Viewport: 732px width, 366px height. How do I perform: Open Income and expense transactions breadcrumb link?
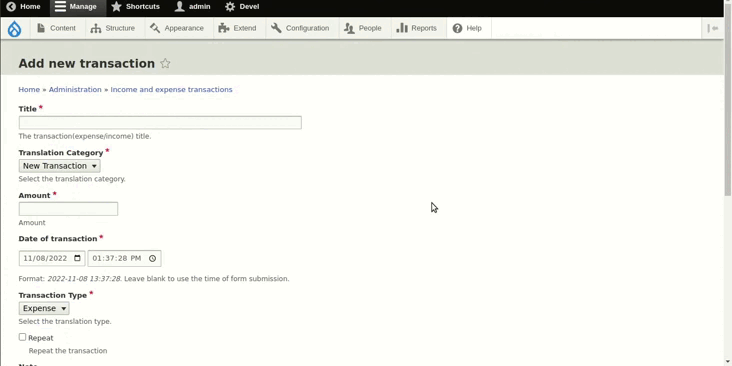point(171,89)
